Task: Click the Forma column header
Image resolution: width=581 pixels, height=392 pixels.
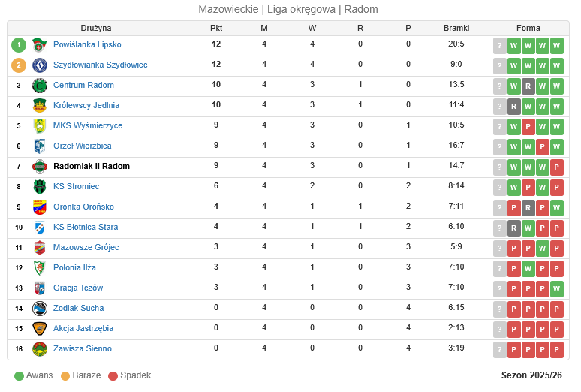Action: pyautogui.click(x=528, y=28)
